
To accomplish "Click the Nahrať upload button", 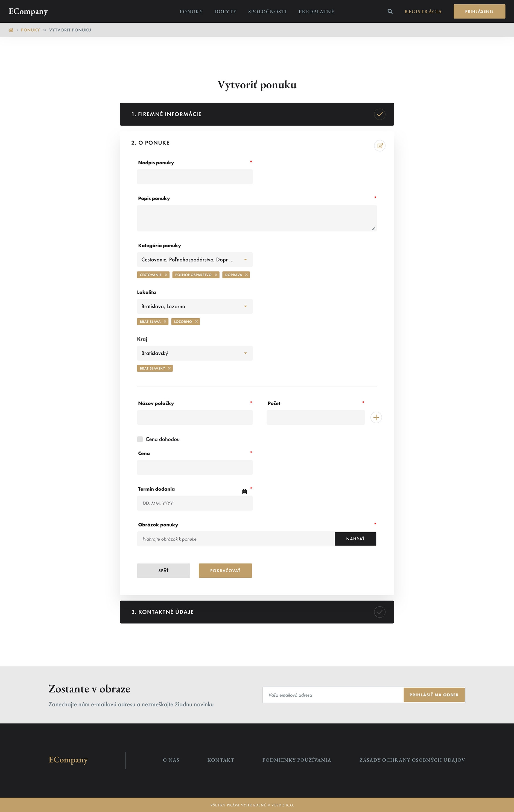I will (x=356, y=539).
